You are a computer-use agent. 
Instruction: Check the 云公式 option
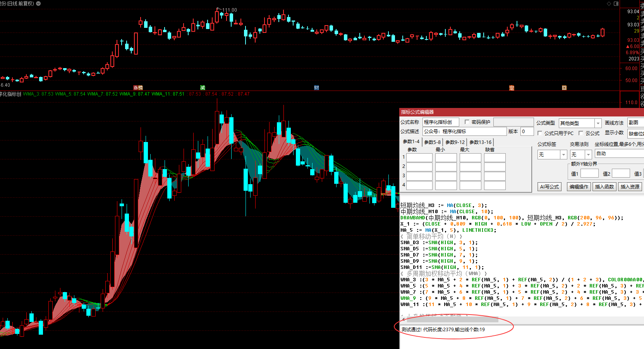click(x=581, y=133)
